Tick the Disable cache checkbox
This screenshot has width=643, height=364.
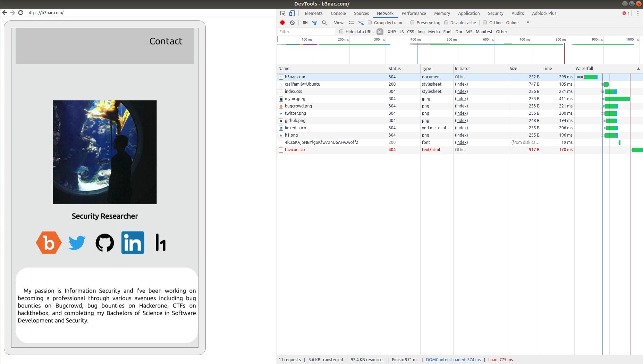(x=446, y=23)
